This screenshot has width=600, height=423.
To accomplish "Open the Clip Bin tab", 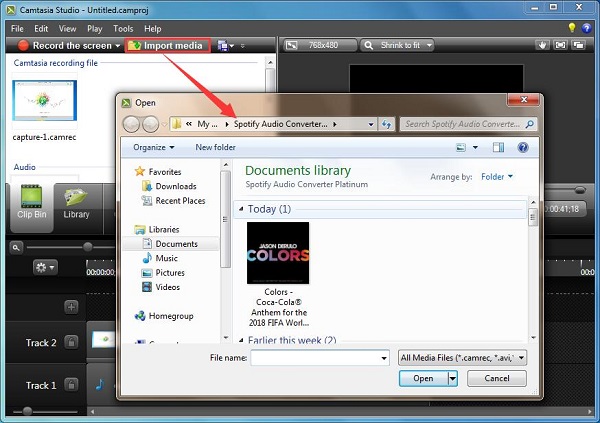I will [32, 207].
